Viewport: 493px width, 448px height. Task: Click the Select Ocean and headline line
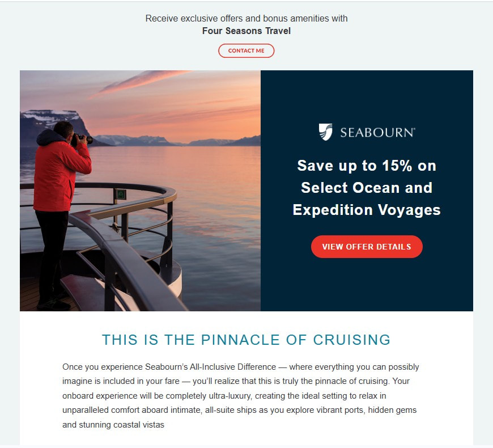[x=367, y=188]
